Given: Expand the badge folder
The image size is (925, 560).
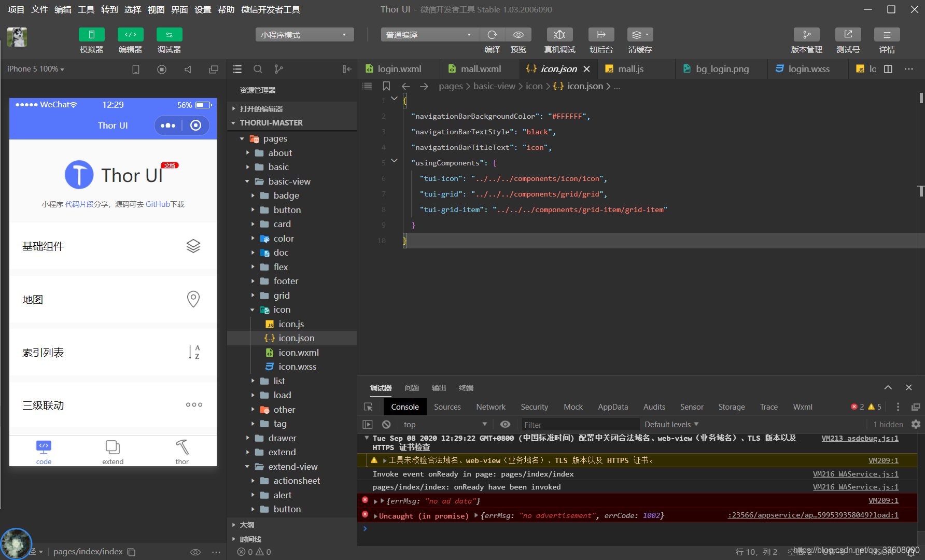Looking at the screenshot, I should pyautogui.click(x=292, y=195).
